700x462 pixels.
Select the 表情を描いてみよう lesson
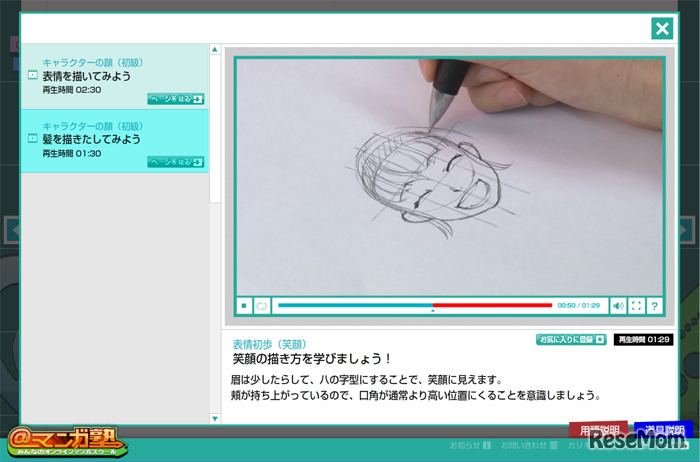coord(86,76)
